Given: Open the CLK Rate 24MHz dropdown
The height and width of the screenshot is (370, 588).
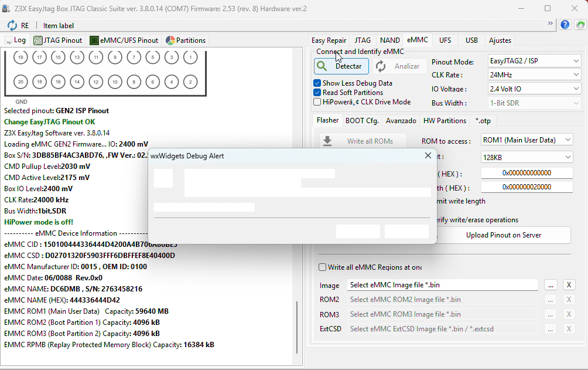Looking at the screenshot, I should (534, 75).
